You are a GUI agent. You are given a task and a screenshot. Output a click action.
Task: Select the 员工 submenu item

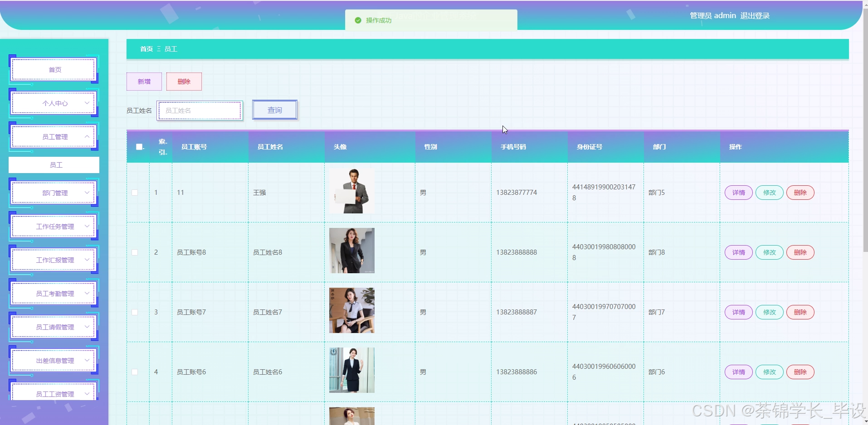[54, 165]
